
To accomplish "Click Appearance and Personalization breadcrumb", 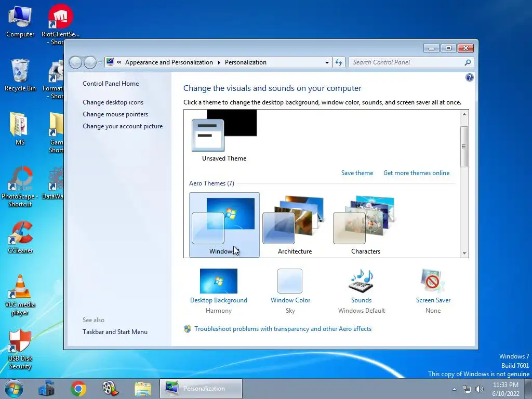I will (x=169, y=62).
